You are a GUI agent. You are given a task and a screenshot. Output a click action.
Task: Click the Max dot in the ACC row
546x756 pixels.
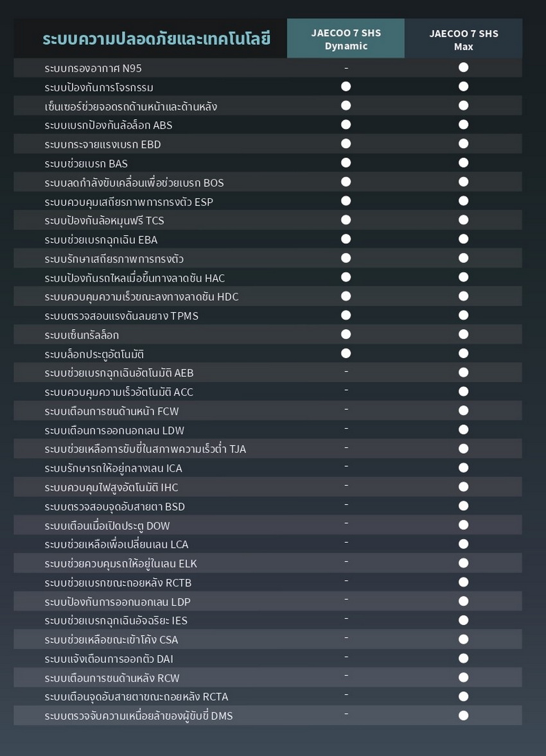(x=463, y=391)
